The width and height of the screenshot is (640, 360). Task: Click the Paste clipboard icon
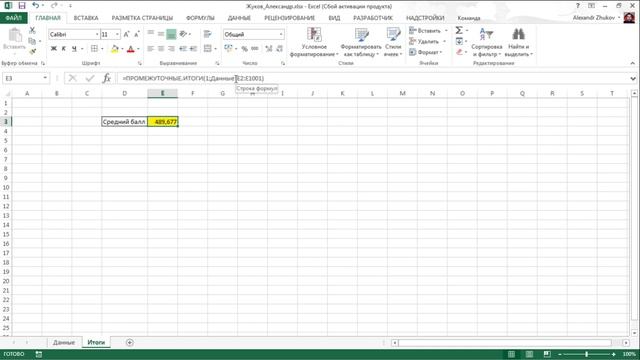[x=15, y=36]
